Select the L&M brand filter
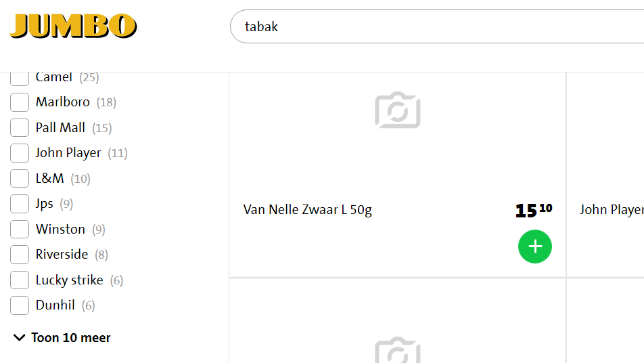This screenshot has height=363, width=644. 20,178
